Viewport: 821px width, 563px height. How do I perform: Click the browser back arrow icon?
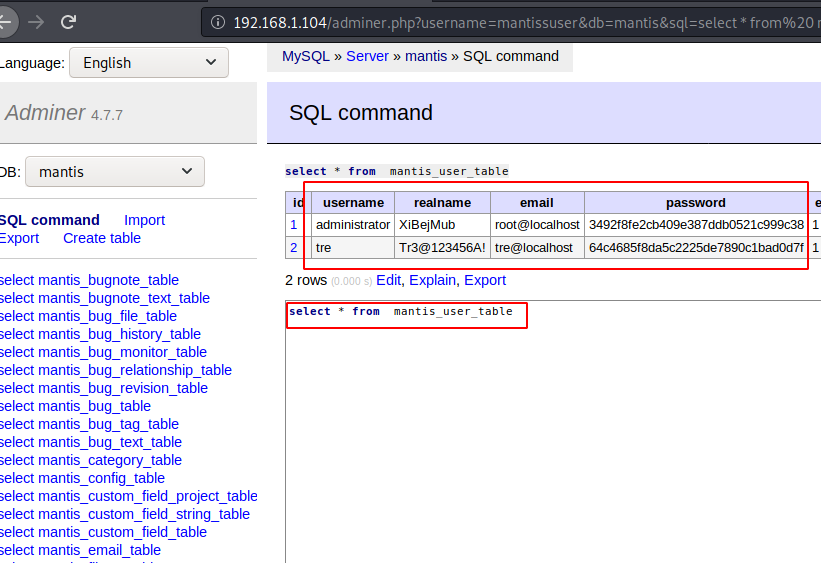[5, 22]
